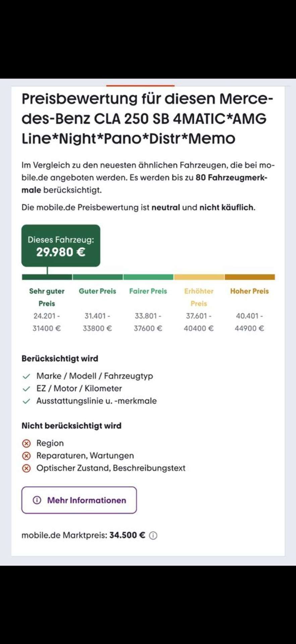The width and height of the screenshot is (296, 644).
Task: Select the light green Fairer Preis bar
Action: (148, 277)
